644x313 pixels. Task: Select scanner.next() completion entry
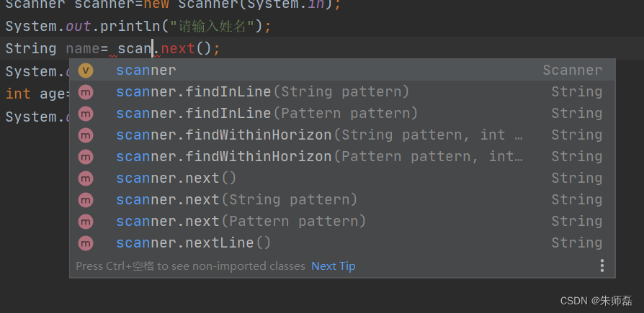click(x=342, y=178)
